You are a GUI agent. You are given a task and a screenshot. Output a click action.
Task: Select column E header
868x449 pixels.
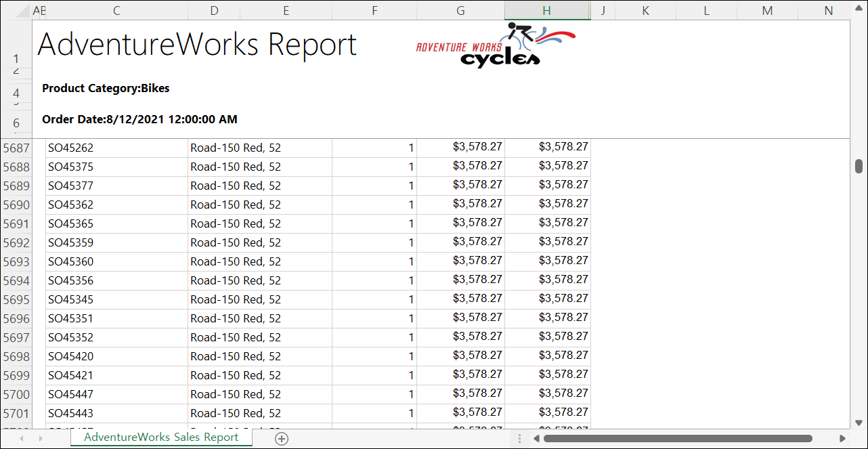286,10
